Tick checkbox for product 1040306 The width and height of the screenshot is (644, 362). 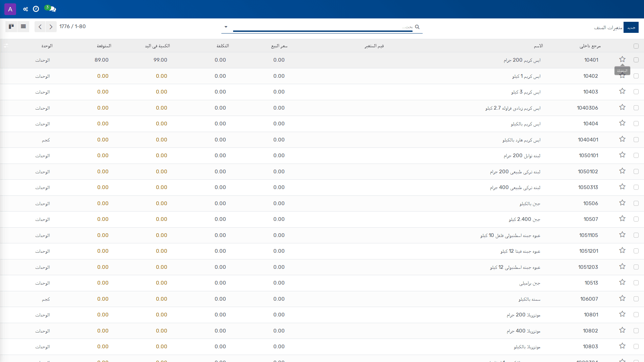(636, 108)
